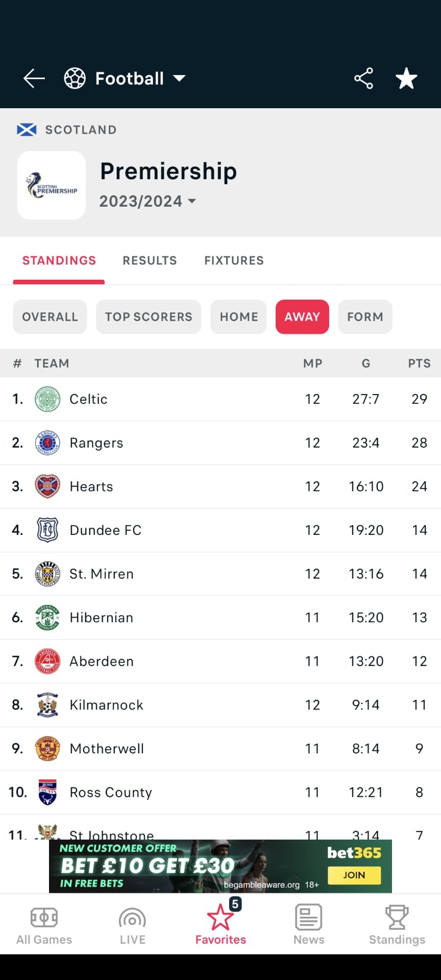
Task: Open News from the bottom navigation
Action: click(308, 924)
